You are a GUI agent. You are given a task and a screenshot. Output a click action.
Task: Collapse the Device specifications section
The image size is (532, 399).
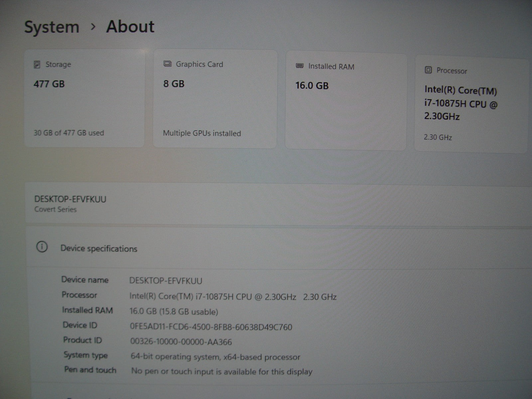tap(99, 249)
